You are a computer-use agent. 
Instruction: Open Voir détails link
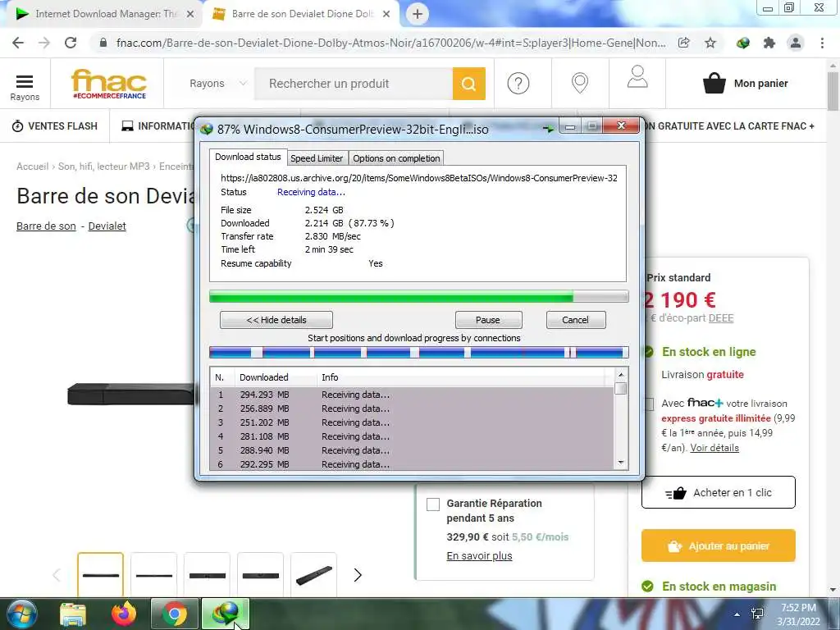[x=714, y=448]
